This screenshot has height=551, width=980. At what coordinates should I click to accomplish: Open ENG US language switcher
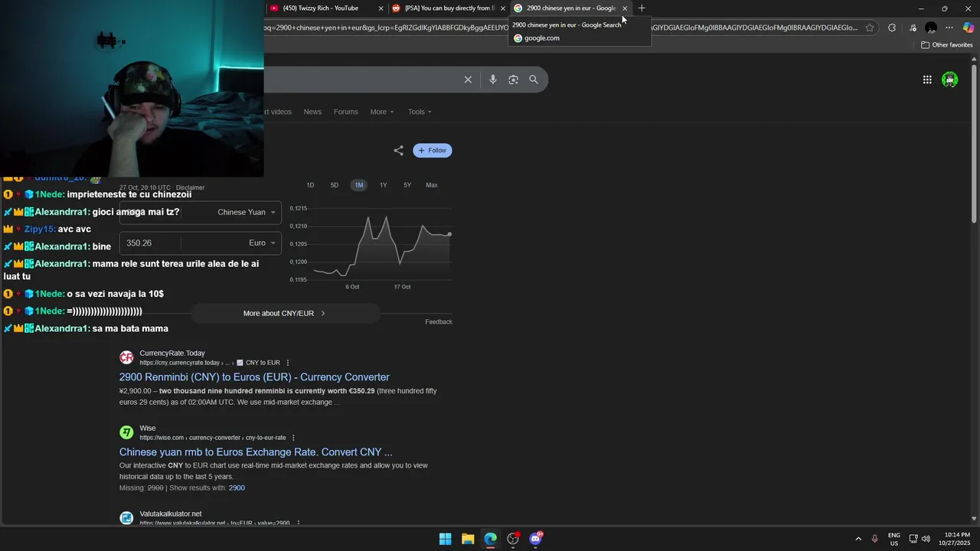pos(893,539)
